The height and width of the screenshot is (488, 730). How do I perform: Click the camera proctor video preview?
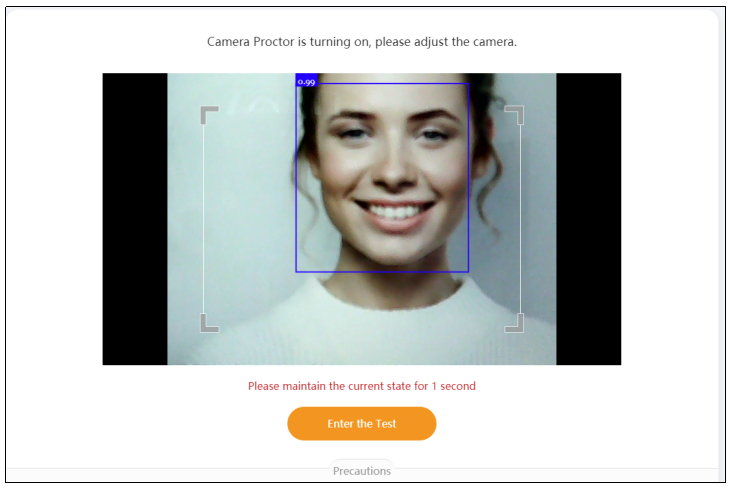pos(362,219)
